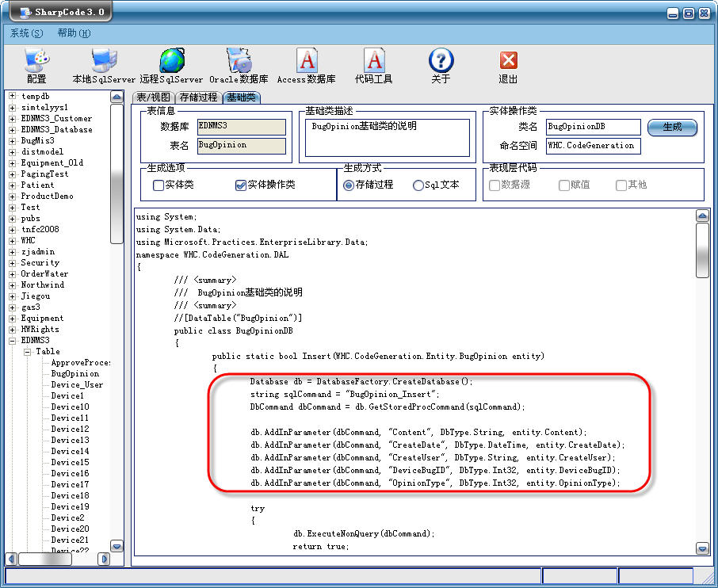Viewport: 718px width, 588px height.
Task: Select the 基础类 tab
Action: click(242, 97)
